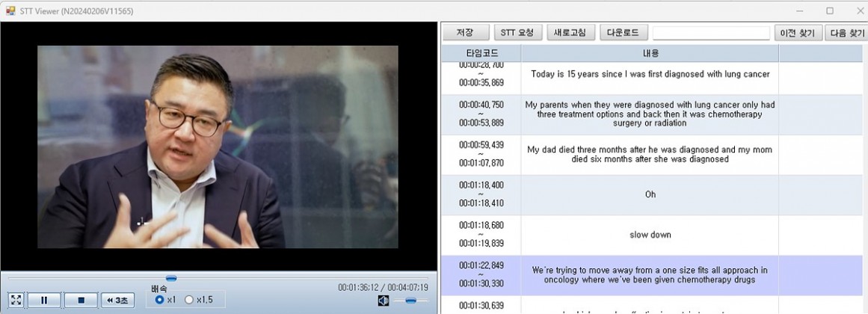Click the 내용 column header

(x=650, y=54)
